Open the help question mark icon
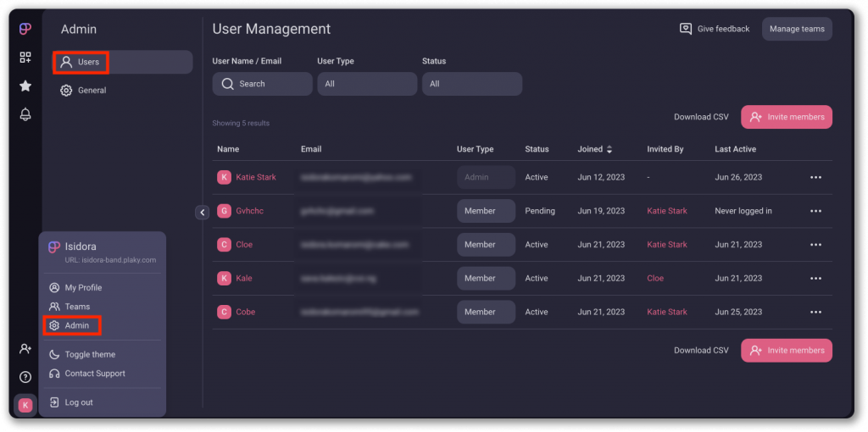868x432 pixels. [25, 377]
